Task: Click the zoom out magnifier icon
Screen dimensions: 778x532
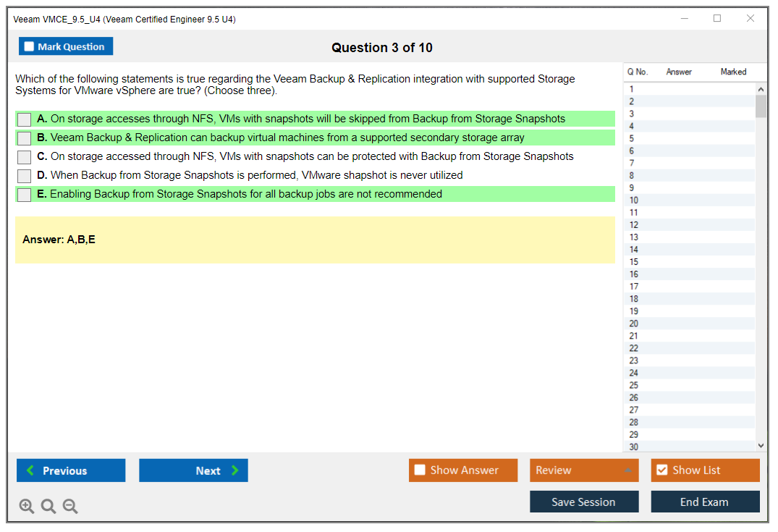Action: pyautogui.click(x=70, y=507)
